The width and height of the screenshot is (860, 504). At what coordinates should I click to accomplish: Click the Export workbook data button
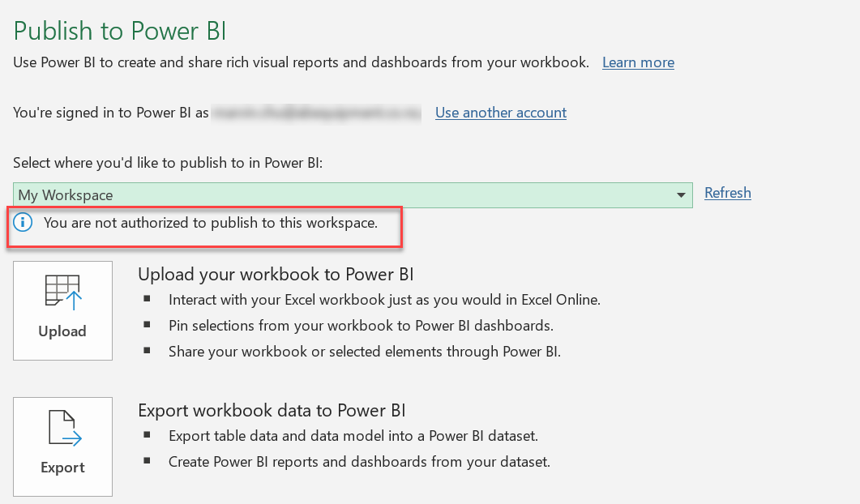(x=62, y=446)
